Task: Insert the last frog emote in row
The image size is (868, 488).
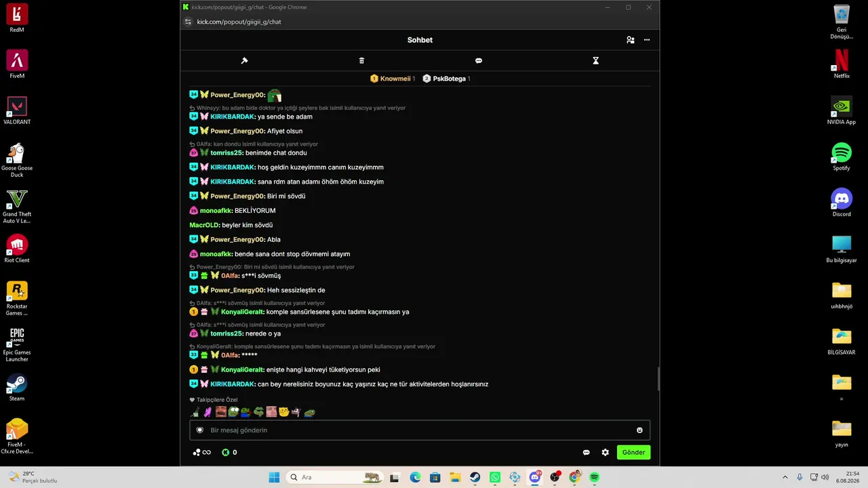Action: pos(309,411)
